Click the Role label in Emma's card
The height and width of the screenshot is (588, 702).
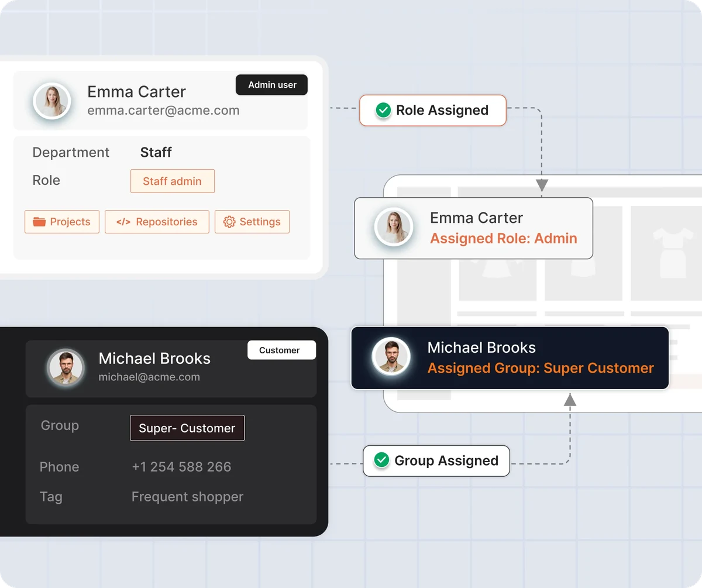(46, 180)
